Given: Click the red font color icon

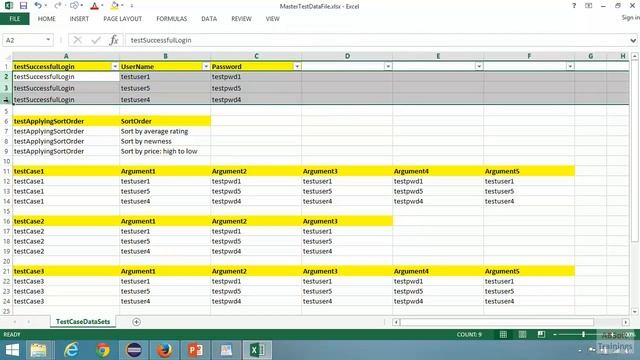Looking at the screenshot, I should (94, 6).
